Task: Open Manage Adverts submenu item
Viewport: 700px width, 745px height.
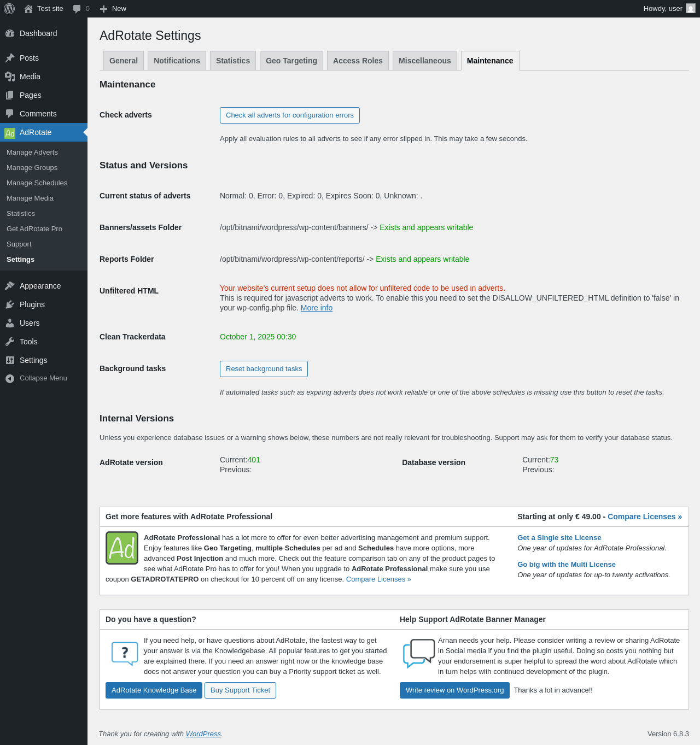Action: pos(32,152)
